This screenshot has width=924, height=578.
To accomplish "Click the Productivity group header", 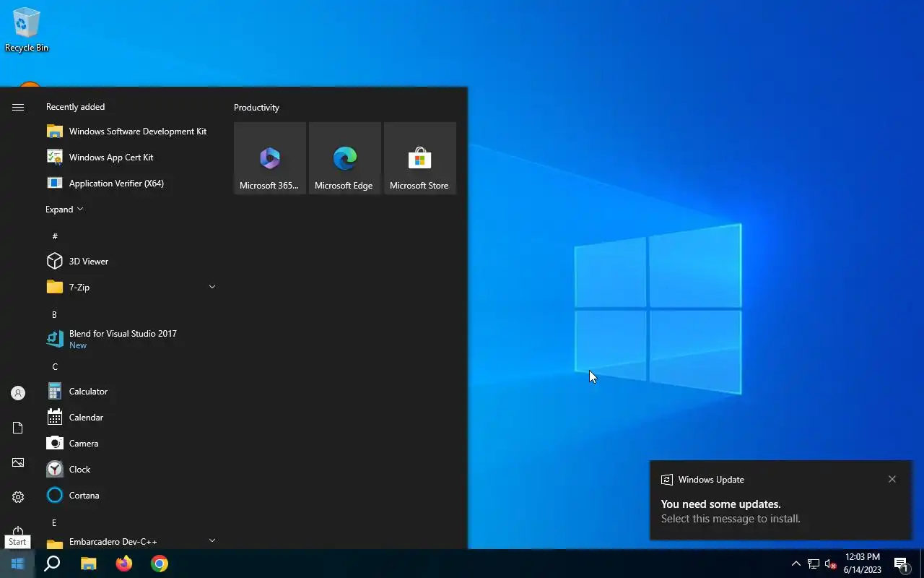I will pos(256,108).
